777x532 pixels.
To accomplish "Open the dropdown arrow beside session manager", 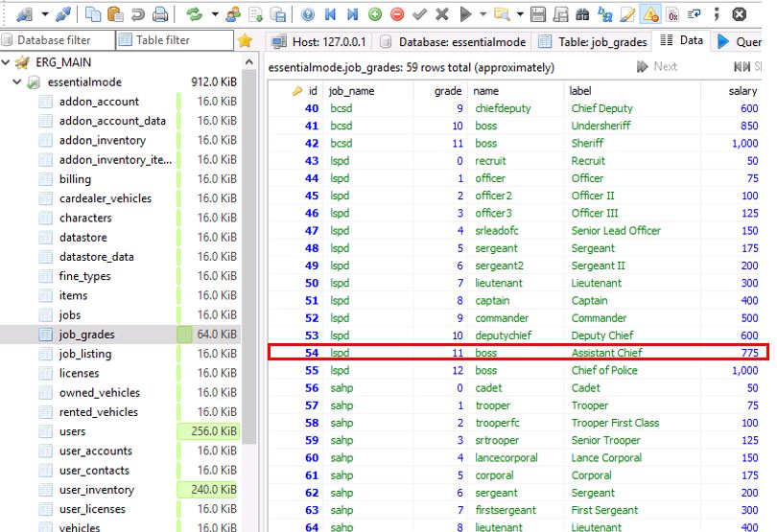I will (x=44, y=14).
